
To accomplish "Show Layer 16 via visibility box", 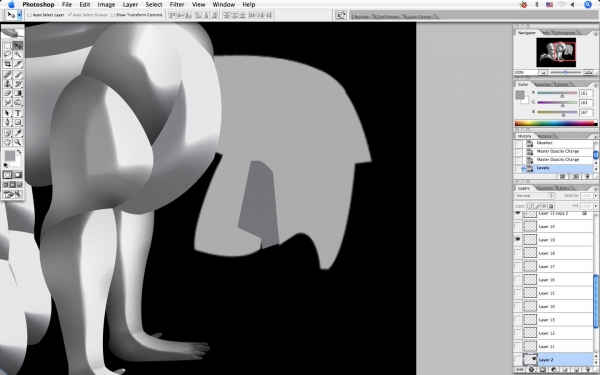I will 518,280.
